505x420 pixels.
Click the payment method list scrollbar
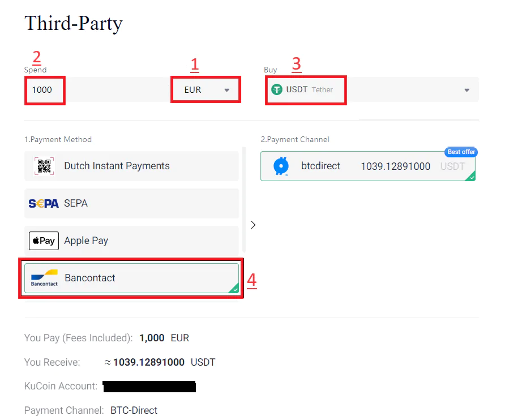pos(244,200)
